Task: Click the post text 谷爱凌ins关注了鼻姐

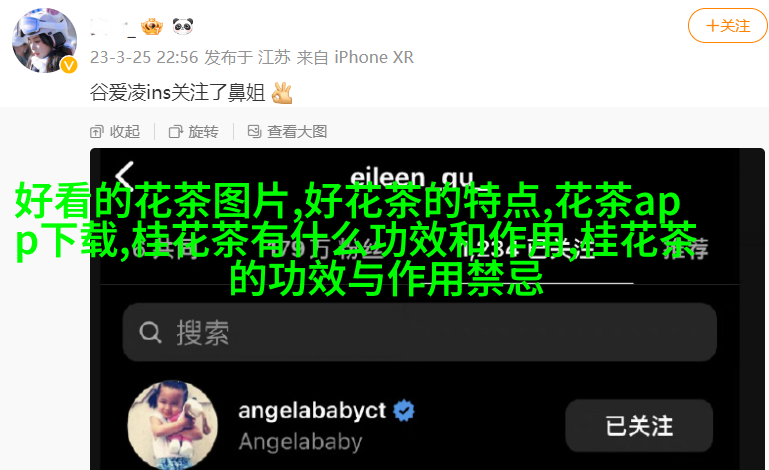Action: [x=178, y=93]
